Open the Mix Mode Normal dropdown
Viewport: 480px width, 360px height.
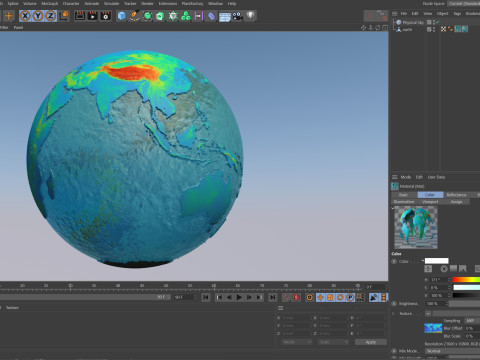tap(452, 351)
